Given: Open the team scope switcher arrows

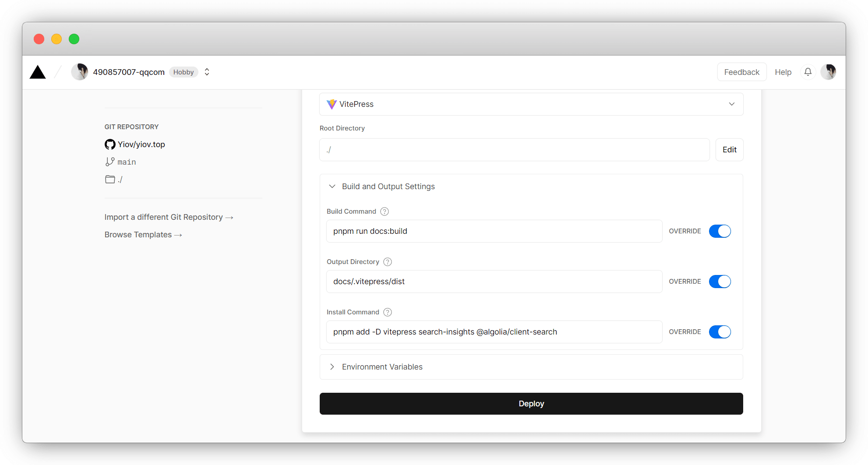Looking at the screenshot, I should [x=207, y=72].
